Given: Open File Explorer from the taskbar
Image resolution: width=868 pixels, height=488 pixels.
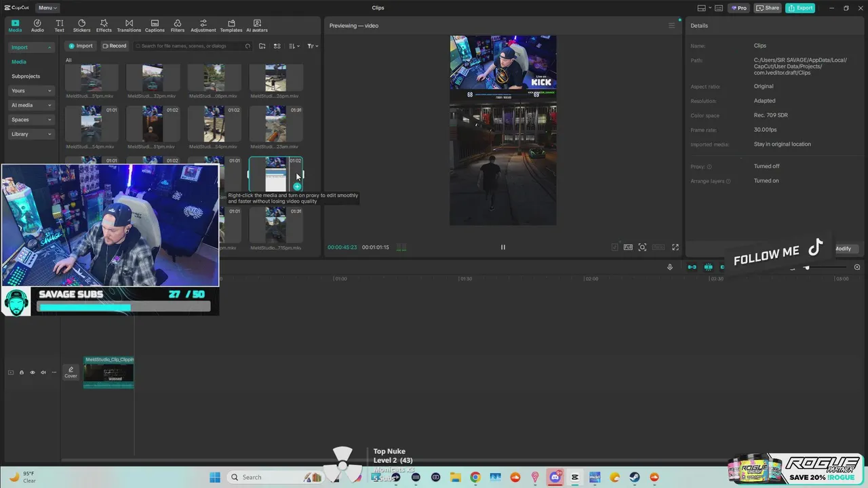Looking at the screenshot, I should [x=456, y=477].
